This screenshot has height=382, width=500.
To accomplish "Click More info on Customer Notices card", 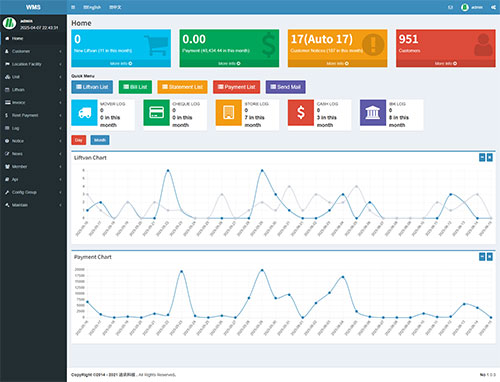I will click(x=338, y=63).
